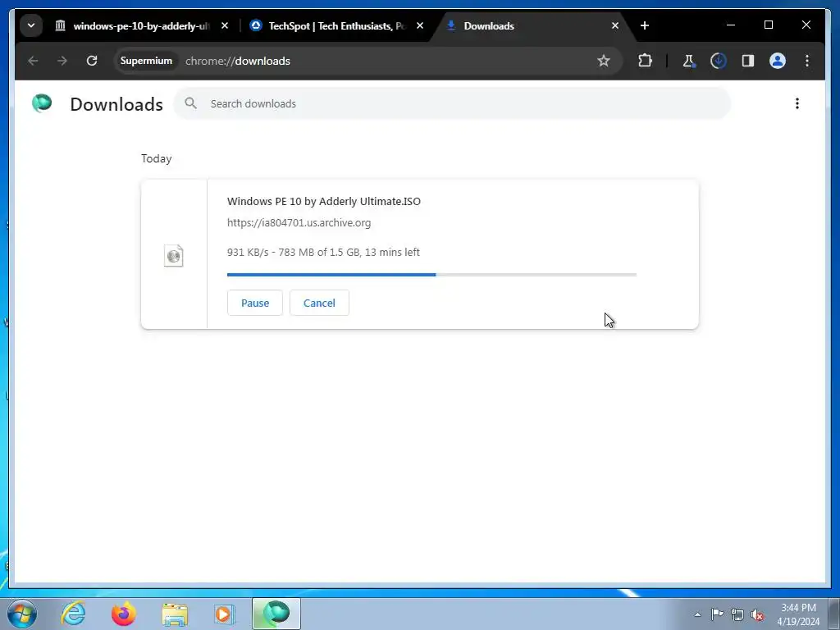The width and height of the screenshot is (840, 630).
Task: Click the Today date heading
Action: 157,158
